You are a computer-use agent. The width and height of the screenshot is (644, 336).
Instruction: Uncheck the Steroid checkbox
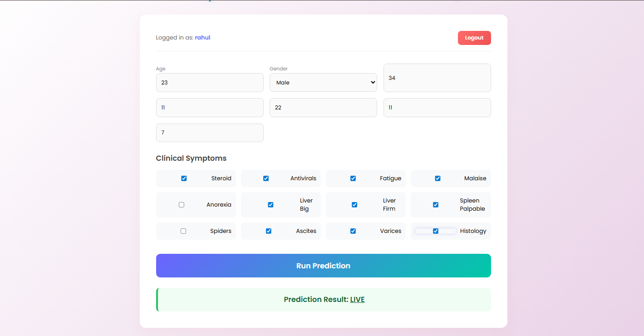[x=184, y=178]
